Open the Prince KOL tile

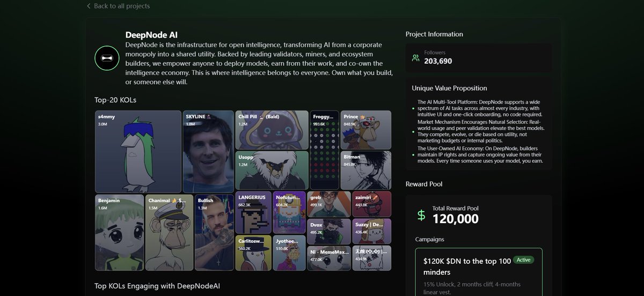[365, 130]
